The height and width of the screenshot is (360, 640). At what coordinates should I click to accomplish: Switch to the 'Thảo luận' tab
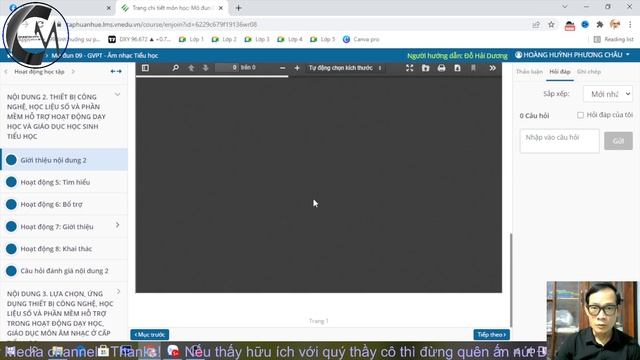(x=529, y=72)
